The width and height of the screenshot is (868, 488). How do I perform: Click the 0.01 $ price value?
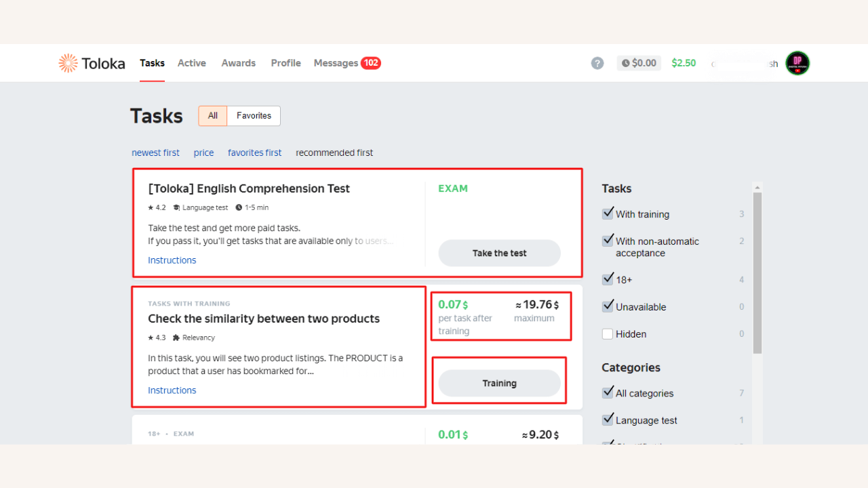pyautogui.click(x=453, y=434)
